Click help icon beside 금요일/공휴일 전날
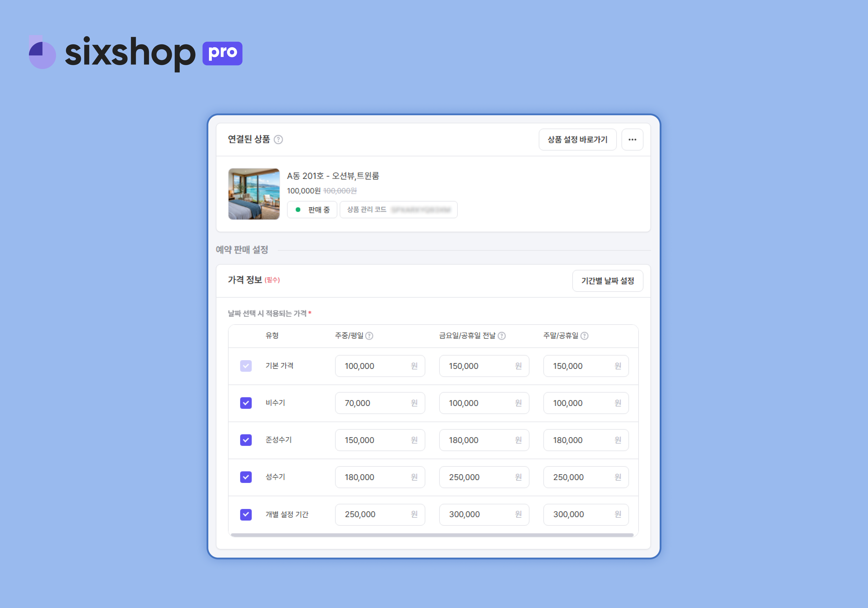This screenshot has height=608, width=868. pos(502,336)
